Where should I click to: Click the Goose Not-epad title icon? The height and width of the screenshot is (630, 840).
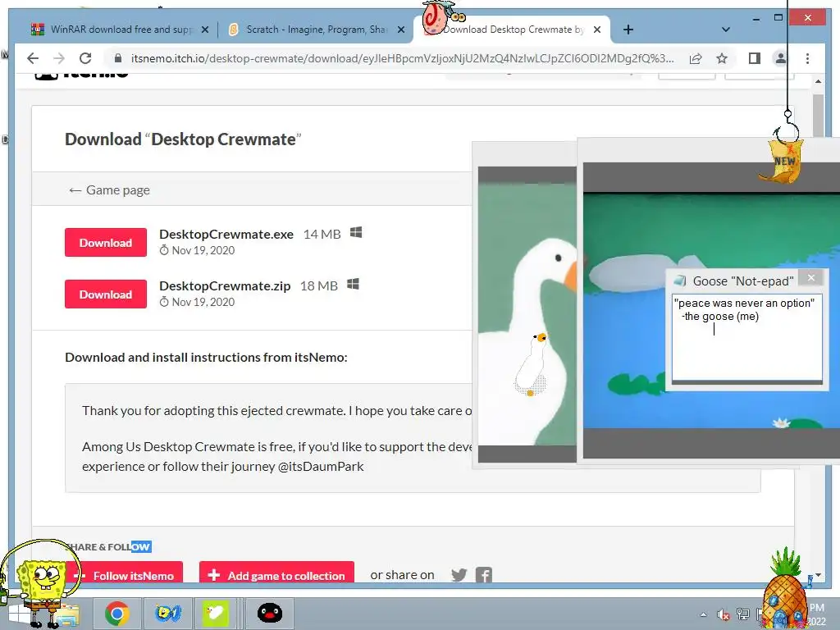click(680, 281)
